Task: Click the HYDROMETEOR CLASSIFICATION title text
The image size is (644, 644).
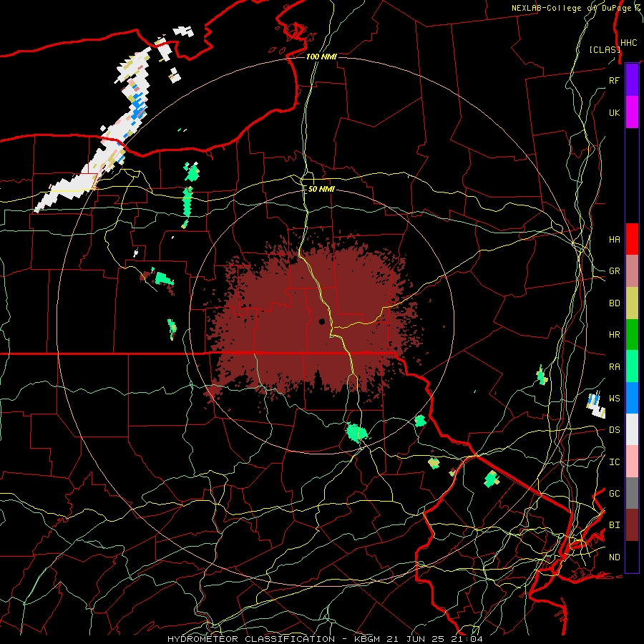Action: [x=251, y=639]
